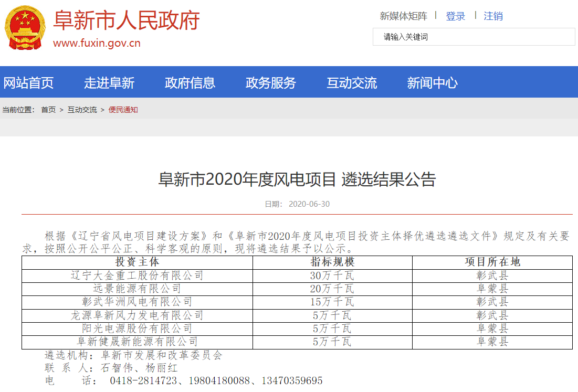Open the 阜新市人民政府 site title
Image resolution: width=578 pixels, height=392 pixels.
pos(127,20)
